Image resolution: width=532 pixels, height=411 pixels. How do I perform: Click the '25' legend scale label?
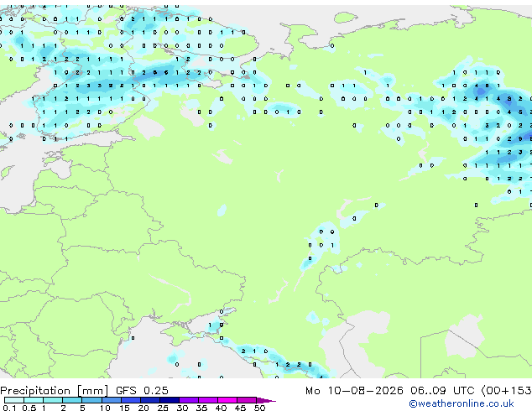(163, 408)
